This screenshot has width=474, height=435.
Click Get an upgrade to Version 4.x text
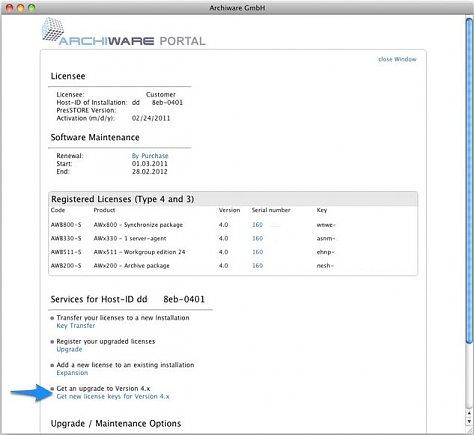tap(103, 388)
